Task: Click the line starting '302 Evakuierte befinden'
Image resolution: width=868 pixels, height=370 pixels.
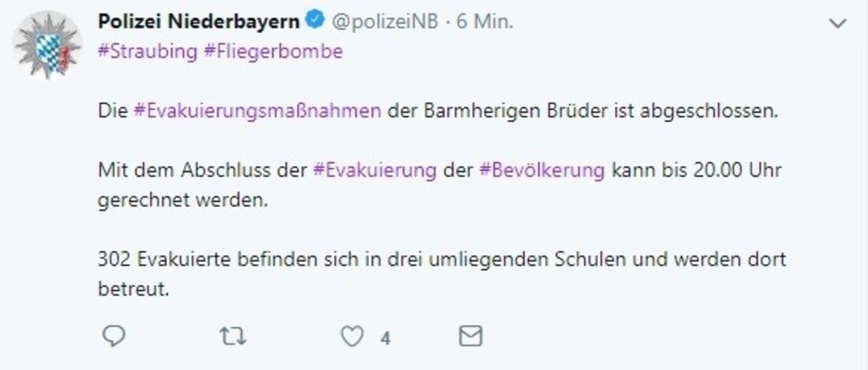Action: 442,260
